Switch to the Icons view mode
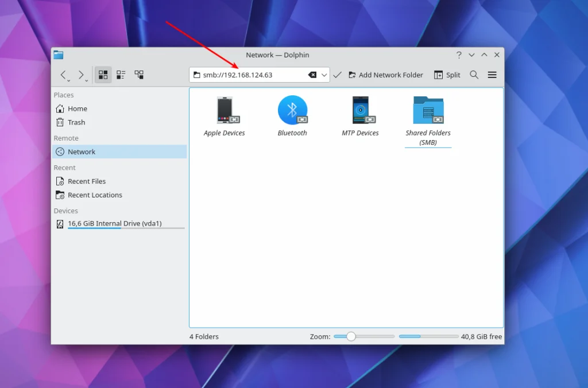588x388 pixels. pos(103,75)
